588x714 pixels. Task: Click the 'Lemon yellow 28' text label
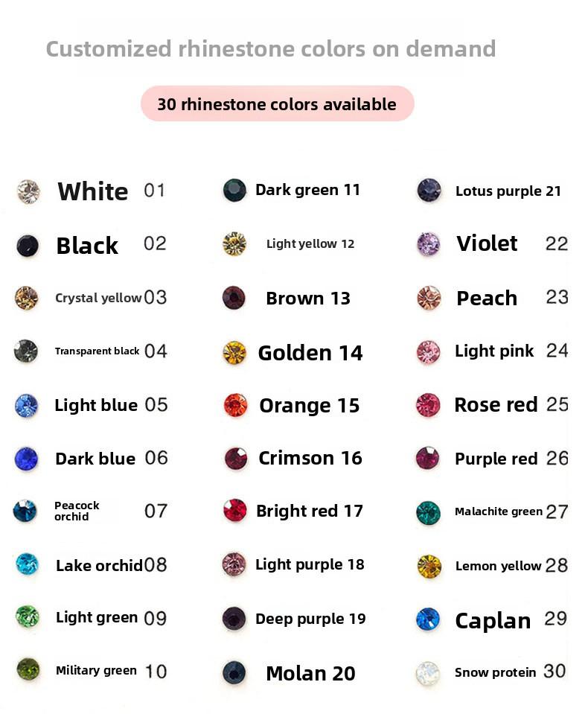click(x=511, y=566)
